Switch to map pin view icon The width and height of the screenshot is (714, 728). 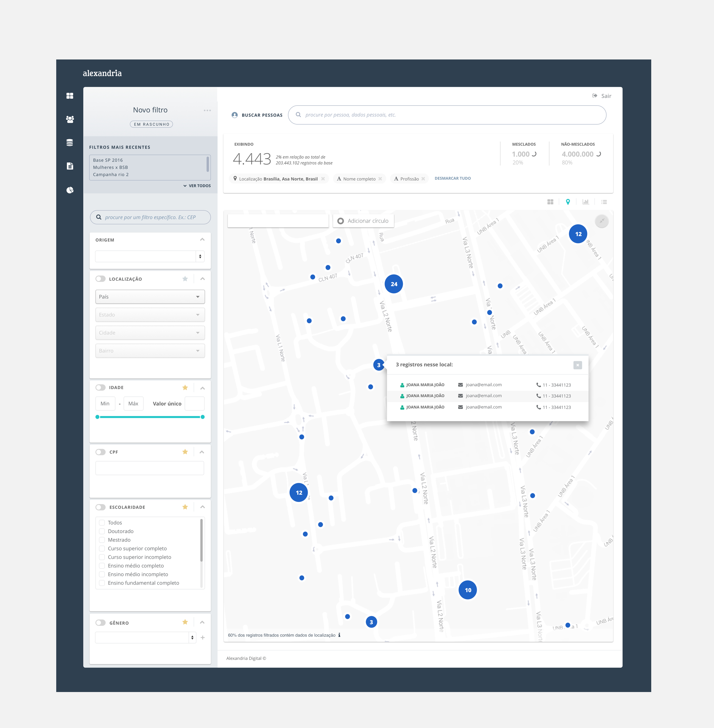568,202
